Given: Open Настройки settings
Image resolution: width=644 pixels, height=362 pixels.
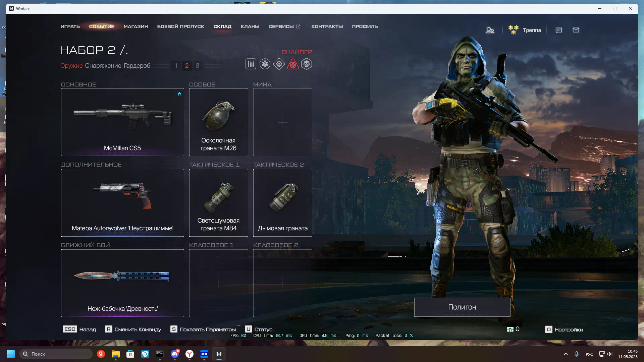Looking at the screenshot, I should (564, 329).
